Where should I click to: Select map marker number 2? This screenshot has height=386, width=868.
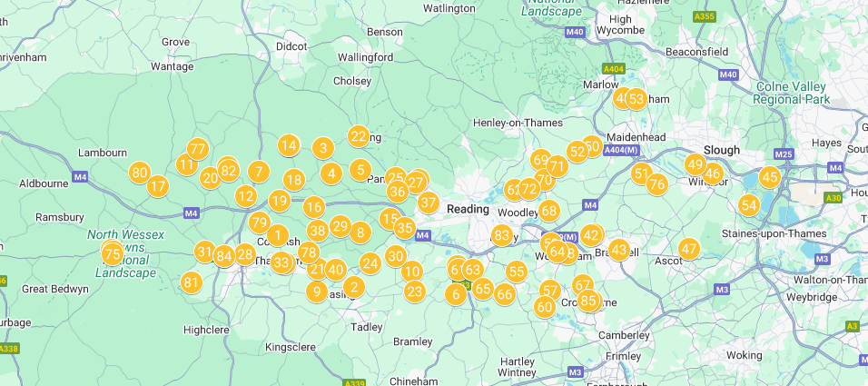[354, 287]
